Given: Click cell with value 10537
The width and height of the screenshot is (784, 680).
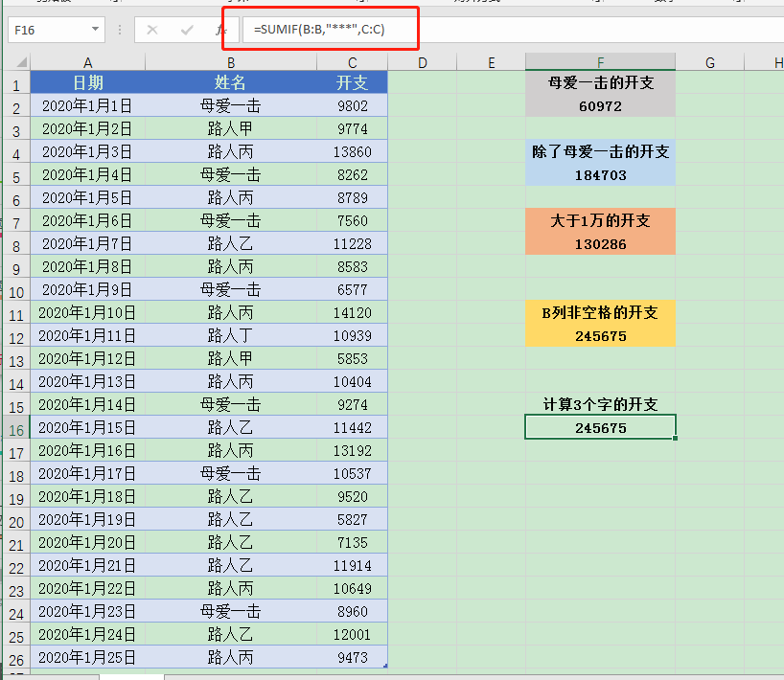Looking at the screenshot, I should click(x=353, y=473).
